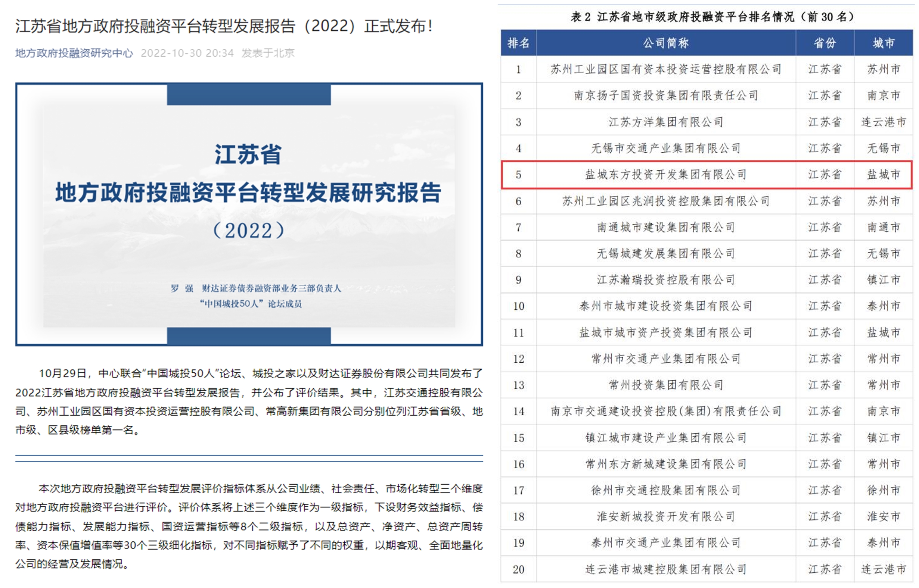This screenshot has height=588, width=919.
Task: Click the 公司简称 column header
Action: (x=666, y=43)
